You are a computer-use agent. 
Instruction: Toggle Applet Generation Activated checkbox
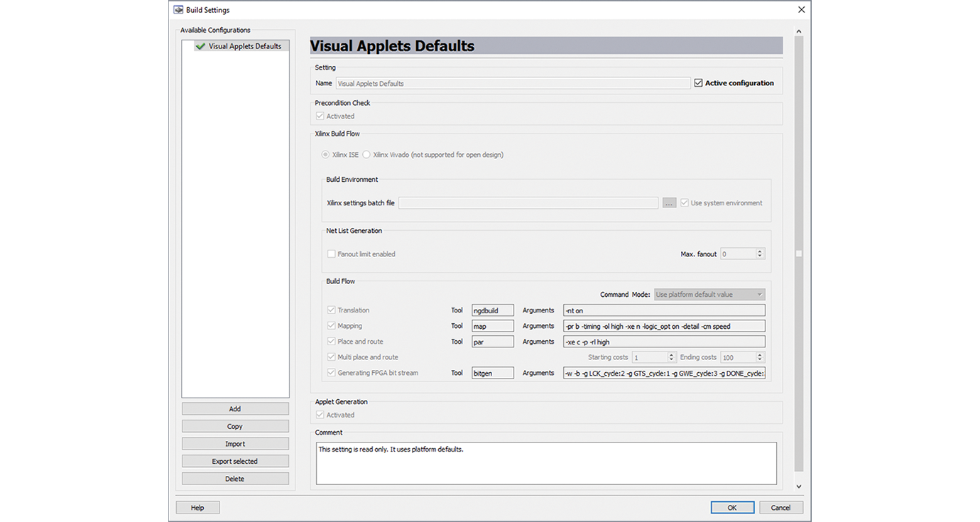[x=320, y=415]
